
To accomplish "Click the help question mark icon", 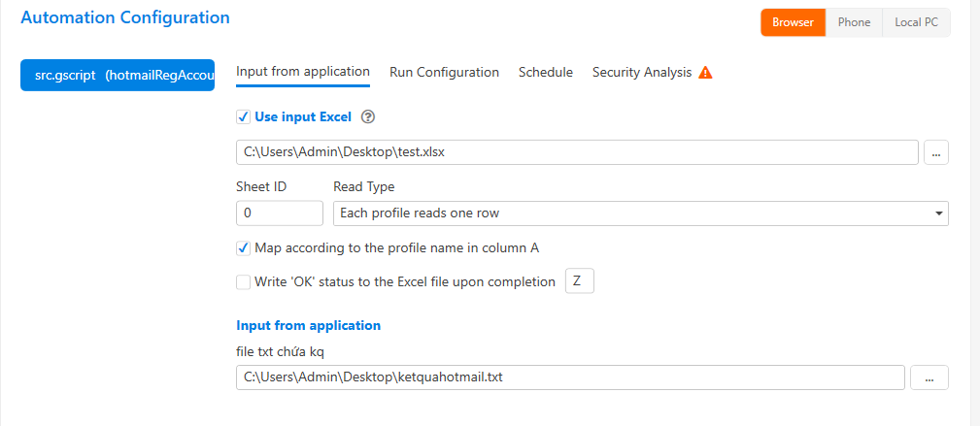I will (367, 117).
